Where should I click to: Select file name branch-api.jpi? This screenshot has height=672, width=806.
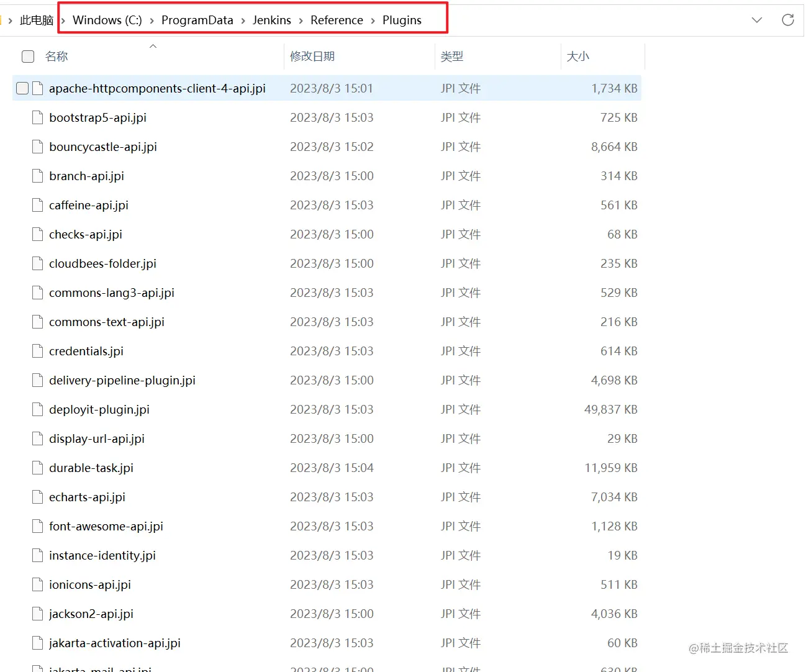click(87, 176)
